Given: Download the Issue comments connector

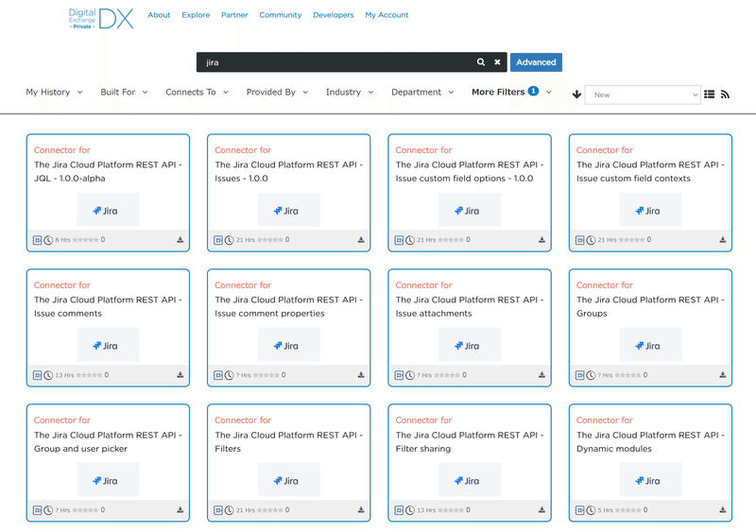Looking at the screenshot, I should pyautogui.click(x=180, y=375).
